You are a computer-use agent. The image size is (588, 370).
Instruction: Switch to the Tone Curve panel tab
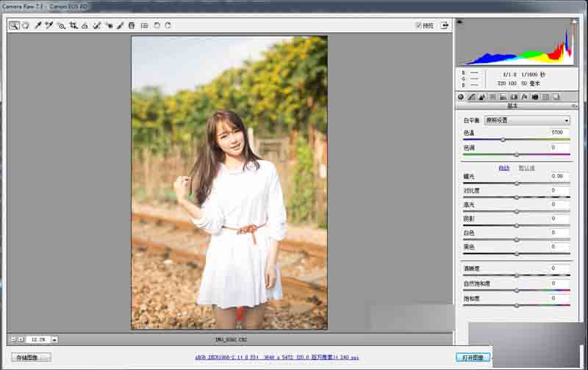(x=472, y=97)
